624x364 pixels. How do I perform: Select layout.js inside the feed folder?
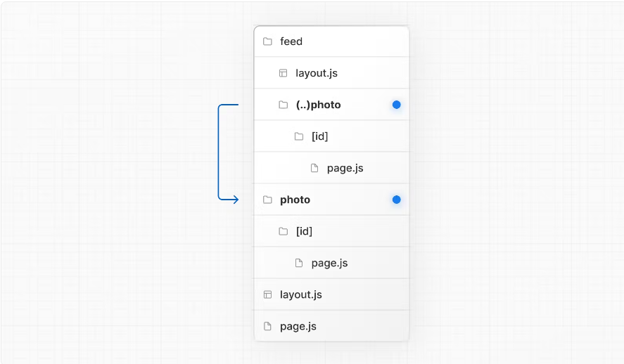click(x=317, y=73)
